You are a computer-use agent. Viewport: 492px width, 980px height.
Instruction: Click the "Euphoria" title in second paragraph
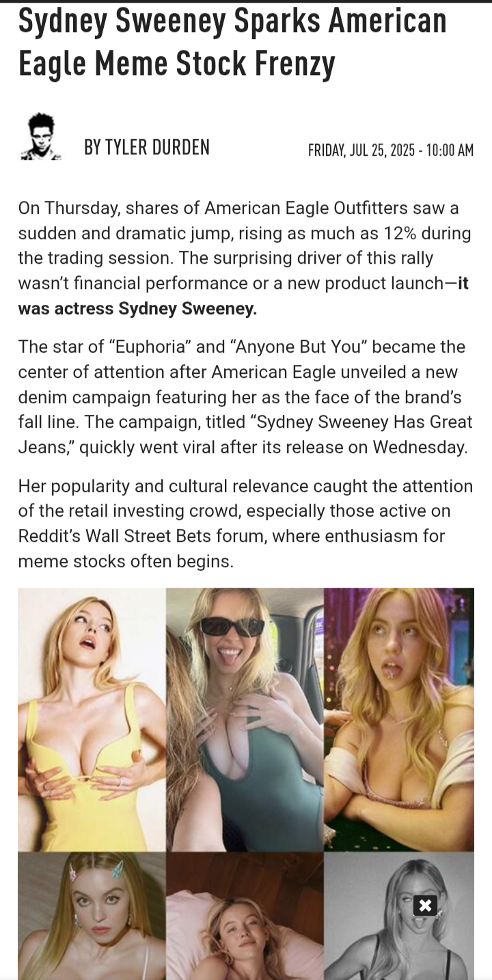[x=150, y=346]
